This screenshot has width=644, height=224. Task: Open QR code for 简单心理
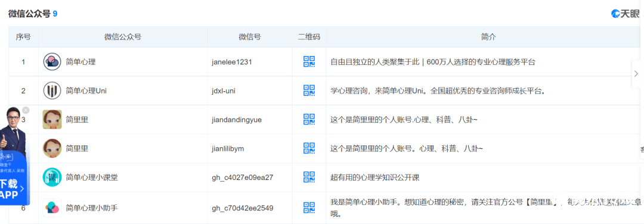click(x=309, y=62)
